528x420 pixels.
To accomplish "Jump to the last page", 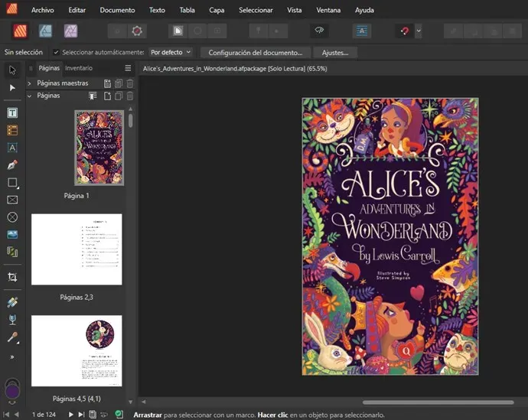I will coord(81,415).
